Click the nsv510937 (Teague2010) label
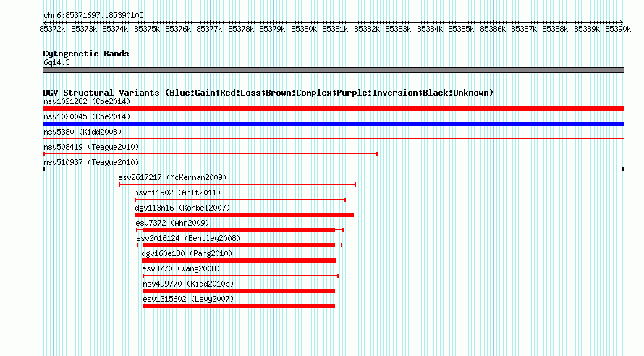This screenshot has width=644, height=356. (x=91, y=162)
